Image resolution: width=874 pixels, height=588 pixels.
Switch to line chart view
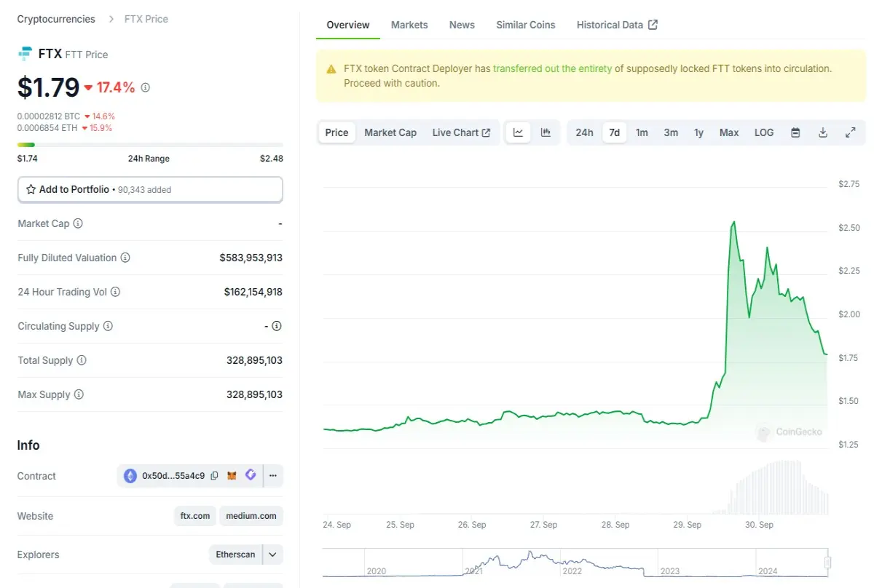[x=519, y=132]
